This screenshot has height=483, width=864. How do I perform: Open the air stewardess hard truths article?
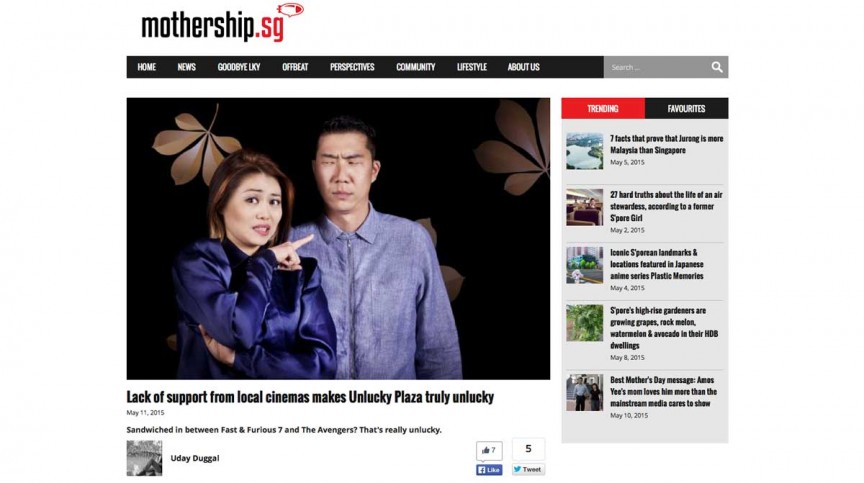(x=666, y=206)
